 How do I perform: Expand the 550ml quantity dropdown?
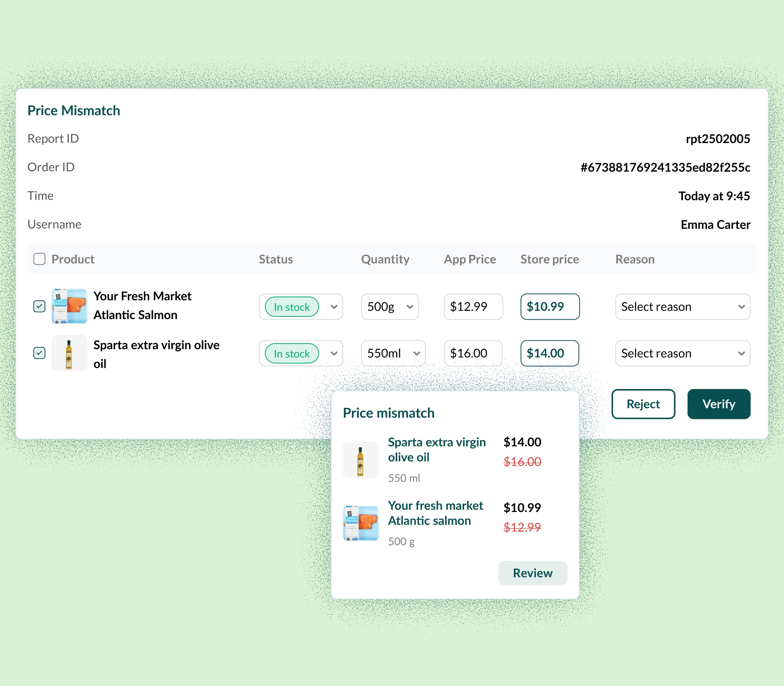[393, 353]
